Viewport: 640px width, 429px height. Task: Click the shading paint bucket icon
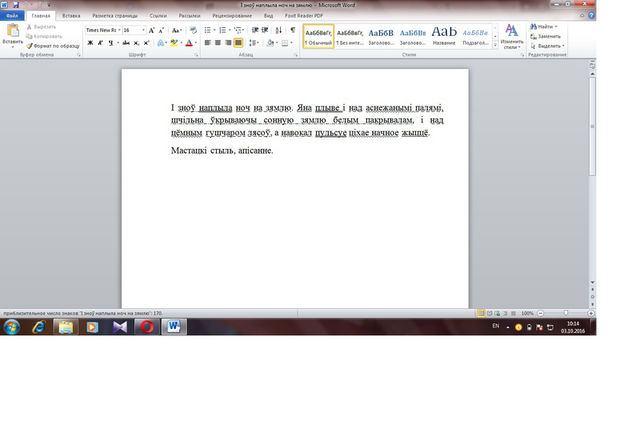270,43
